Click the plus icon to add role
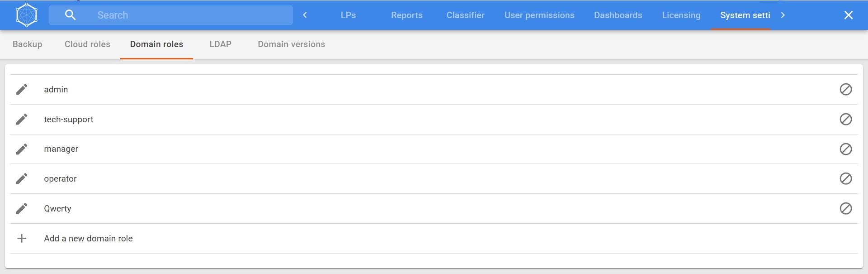Image resolution: width=868 pixels, height=274 pixels. click(x=22, y=239)
